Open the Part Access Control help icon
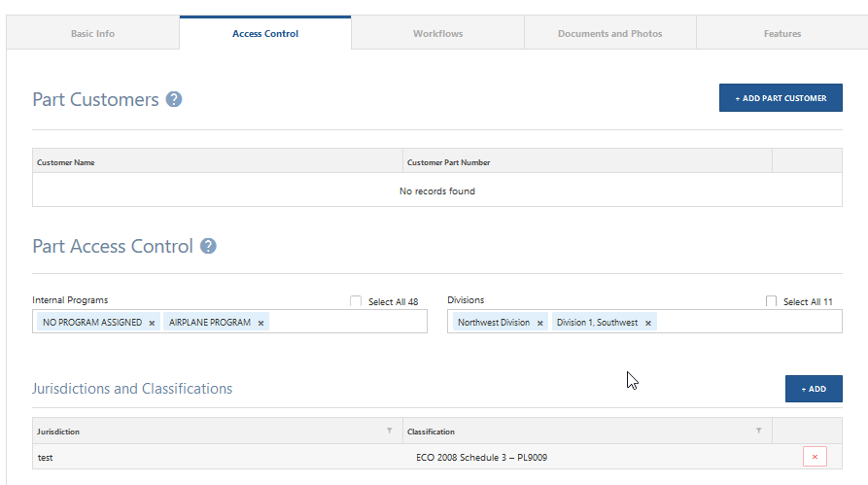The image size is (868, 485). coord(208,246)
